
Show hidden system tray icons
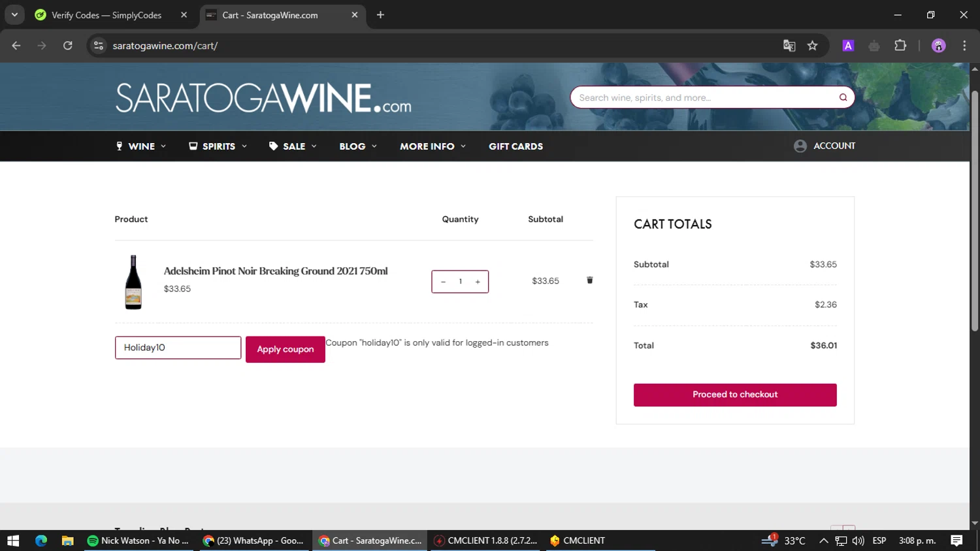pyautogui.click(x=823, y=541)
